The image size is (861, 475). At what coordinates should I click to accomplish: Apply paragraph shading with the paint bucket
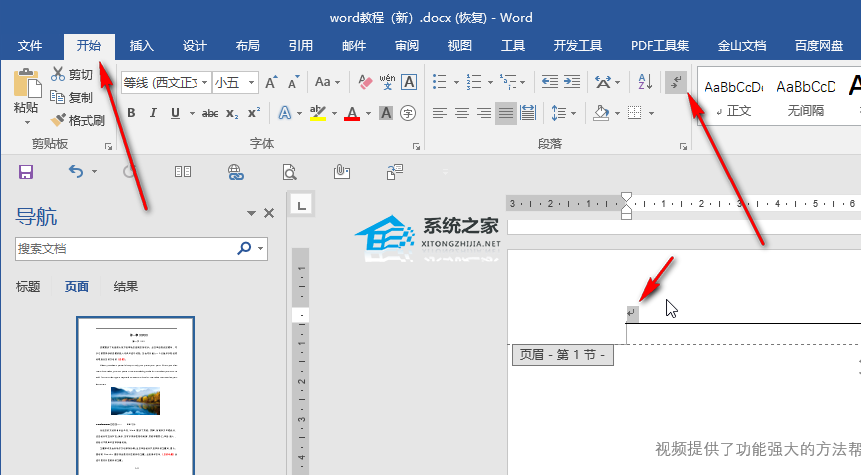pyautogui.click(x=601, y=113)
